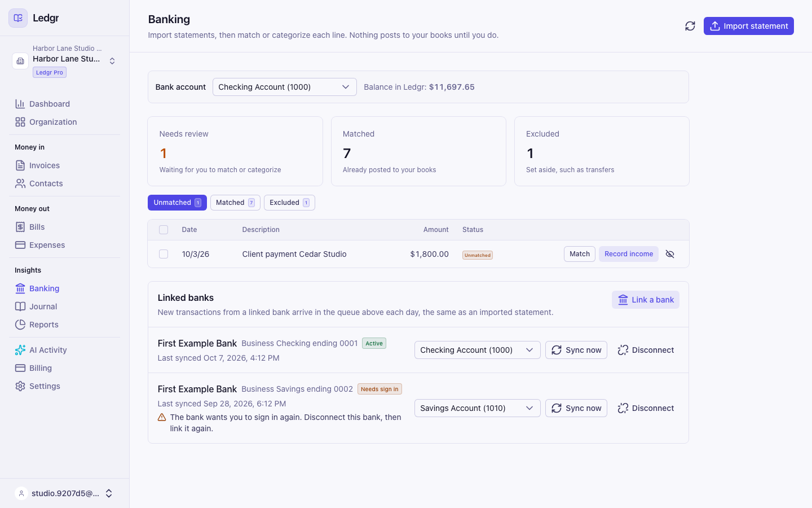812x508 pixels.
Task: Click the user avatar icon at bottom left
Action: (21, 493)
